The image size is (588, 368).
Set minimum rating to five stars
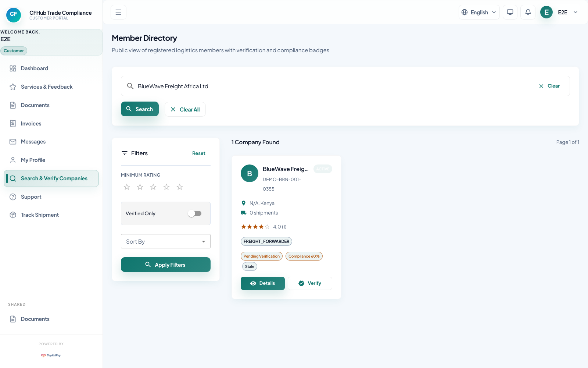tap(180, 187)
